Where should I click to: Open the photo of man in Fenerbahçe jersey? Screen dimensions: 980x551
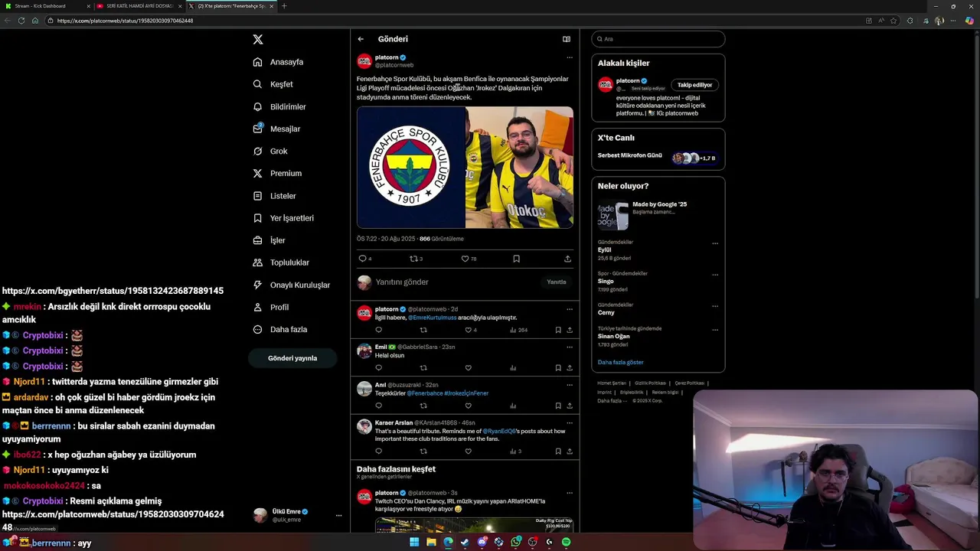520,168
